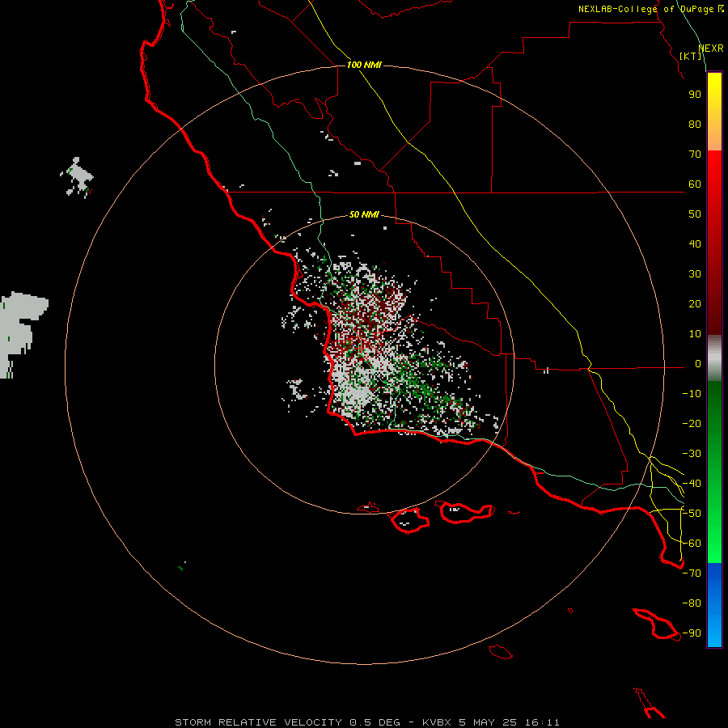728x728 pixels.
Task: Pick the light orange color bar segment
Action: coord(714,137)
